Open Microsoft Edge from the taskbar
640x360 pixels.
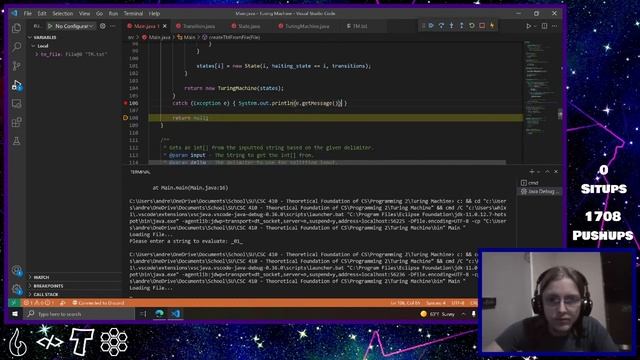160,313
